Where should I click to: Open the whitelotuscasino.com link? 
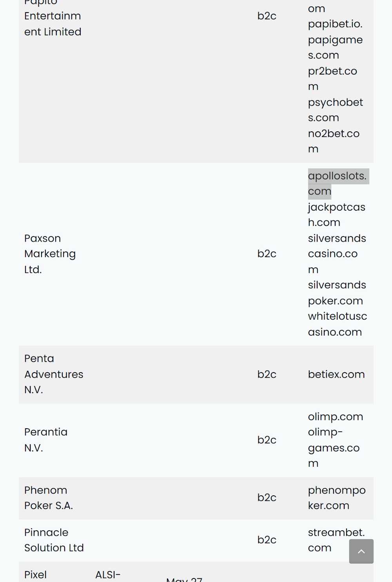[x=337, y=324]
